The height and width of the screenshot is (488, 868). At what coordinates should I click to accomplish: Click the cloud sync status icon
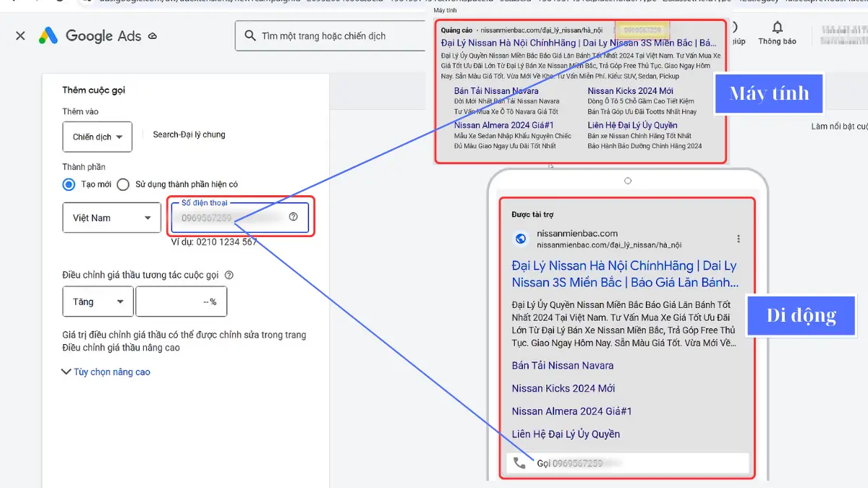coord(153,35)
